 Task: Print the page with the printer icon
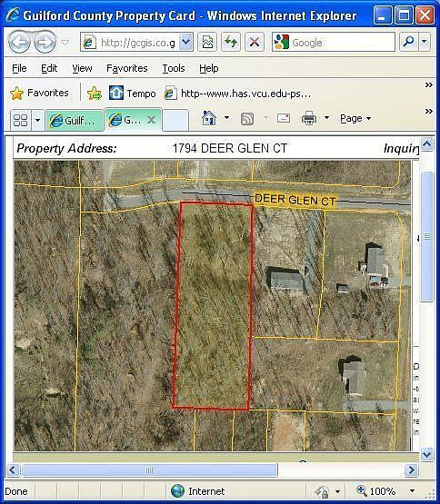[x=309, y=118]
